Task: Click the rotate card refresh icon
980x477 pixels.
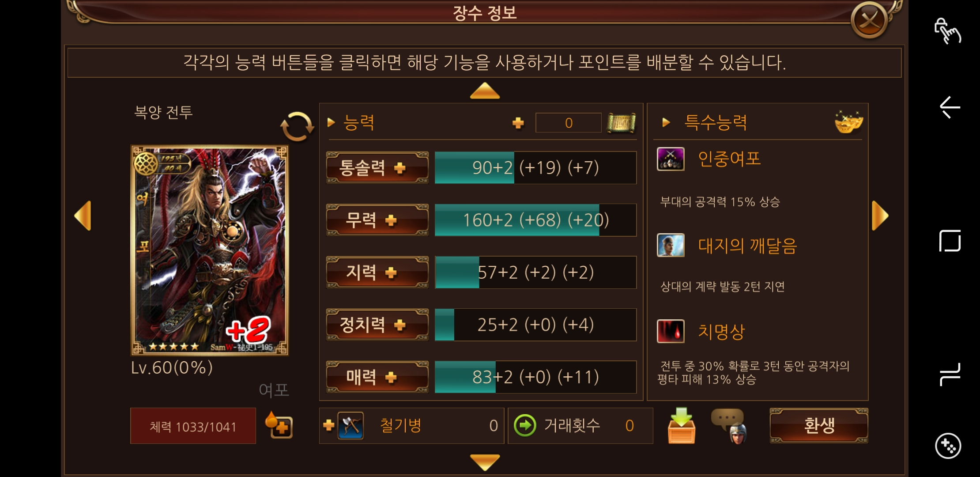Action: pos(297,126)
